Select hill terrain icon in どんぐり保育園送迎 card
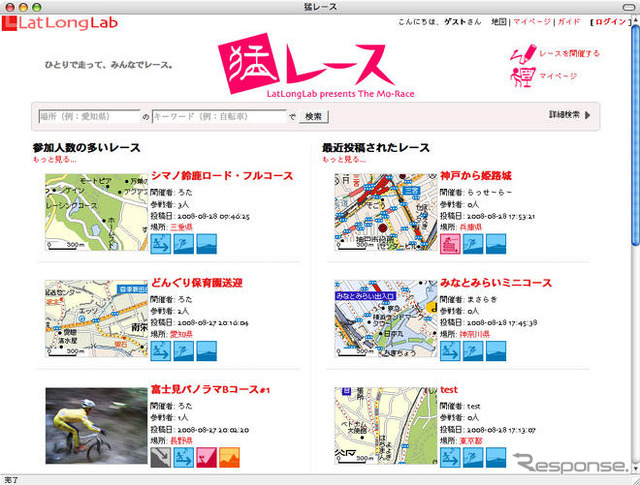 click(207, 351)
